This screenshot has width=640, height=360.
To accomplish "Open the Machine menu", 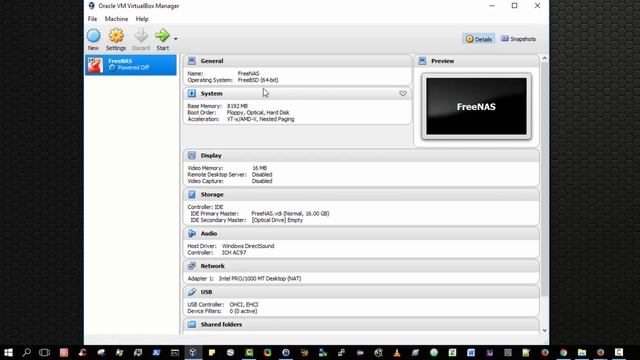I will point(116,19).
